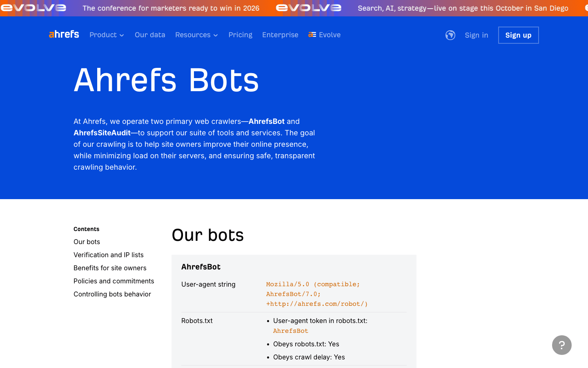Viewport: 588px width, 368px height.
Task: Click the San Diego conference banner text
Action: 463,8
